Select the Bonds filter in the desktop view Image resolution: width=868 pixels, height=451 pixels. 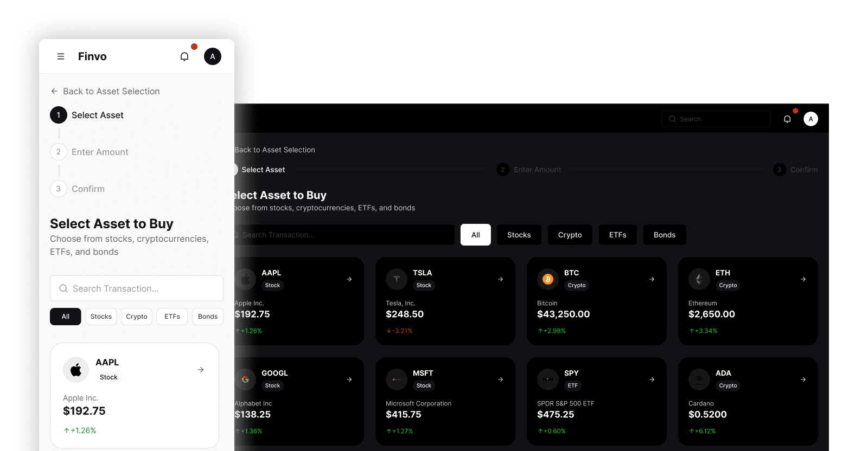[x=665, y=235]
